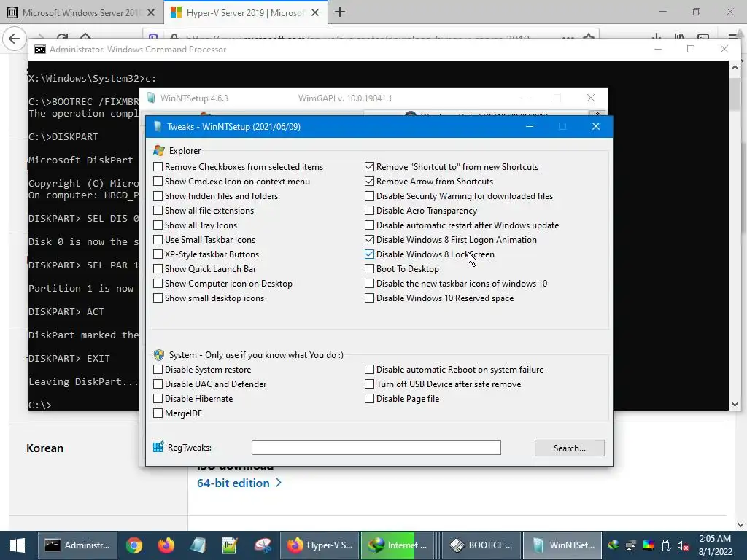Uncheck Remove "Shortcut to" from new Shortcuts
Viewport: 747px width, 560px height.
tap(369, 167)
